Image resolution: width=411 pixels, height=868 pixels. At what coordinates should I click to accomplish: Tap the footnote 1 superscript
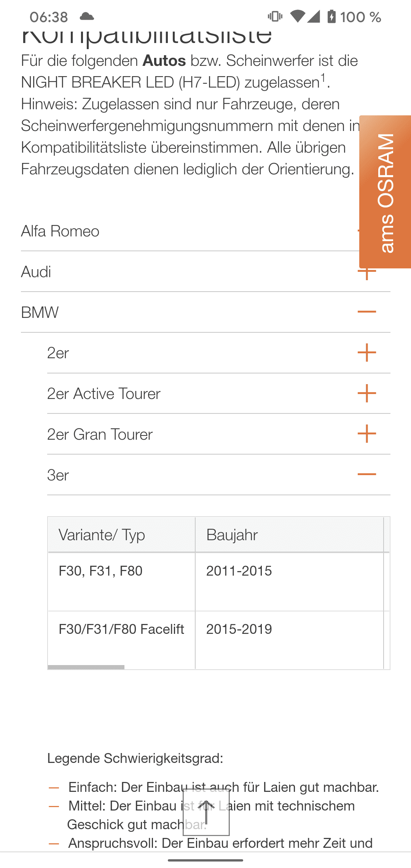point(323,78)
